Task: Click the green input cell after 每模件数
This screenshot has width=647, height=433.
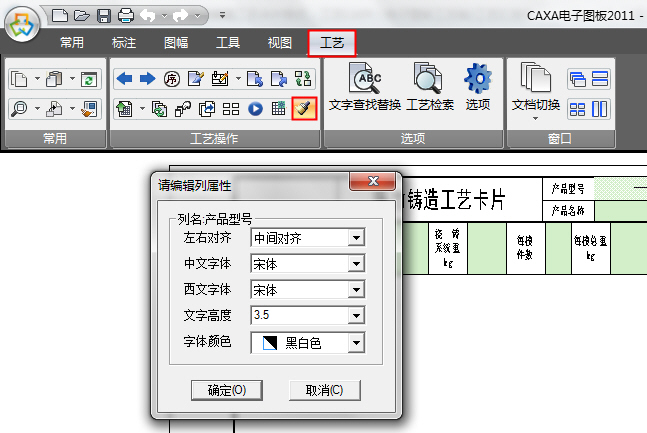Action: [558, 248]
